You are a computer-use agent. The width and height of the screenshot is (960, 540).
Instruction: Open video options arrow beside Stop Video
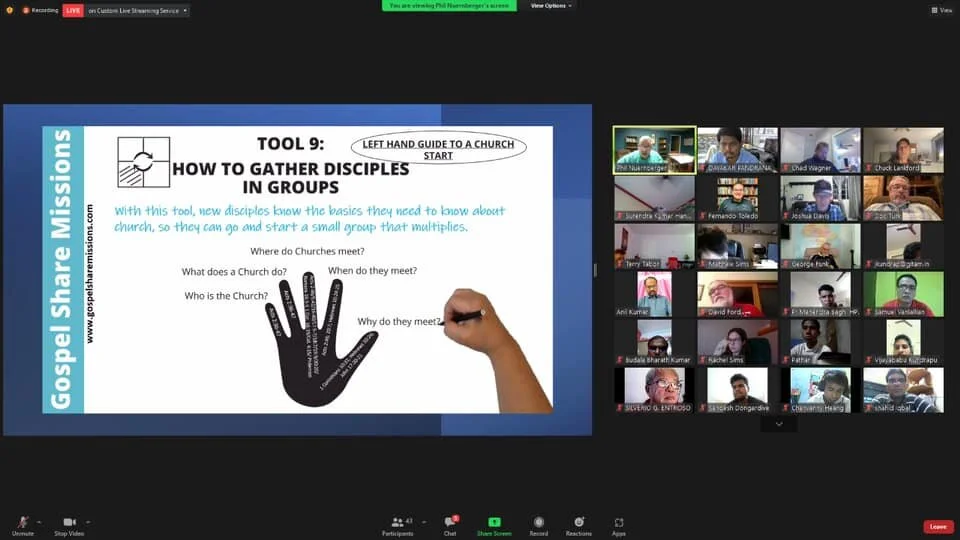pos(88,522)
